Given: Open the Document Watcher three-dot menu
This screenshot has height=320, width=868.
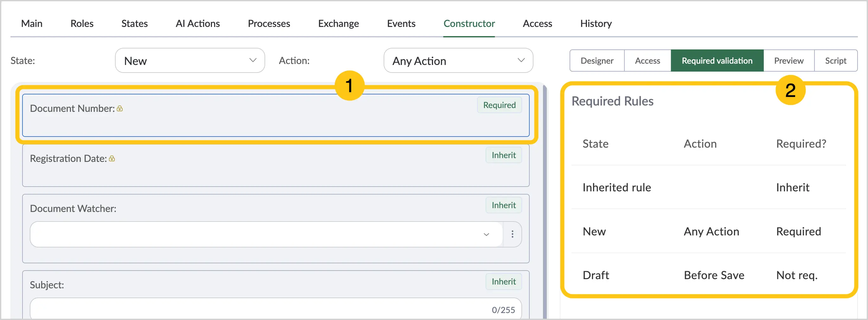Looking at the screenshot, I should pyautogui.click(x=513, y=234).
